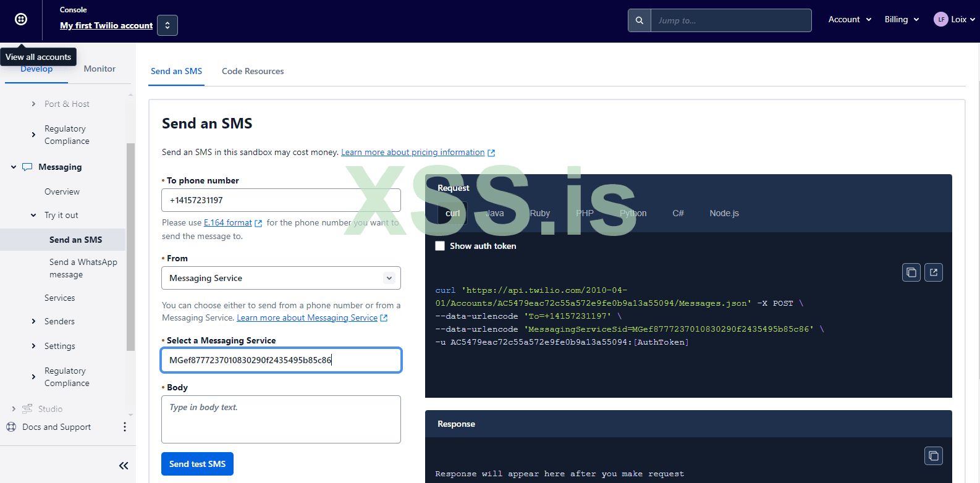The width and height of the screenshot is (980, 483).
Task: Expand the first Regulatory Compliance section
Action: [33, 135]
